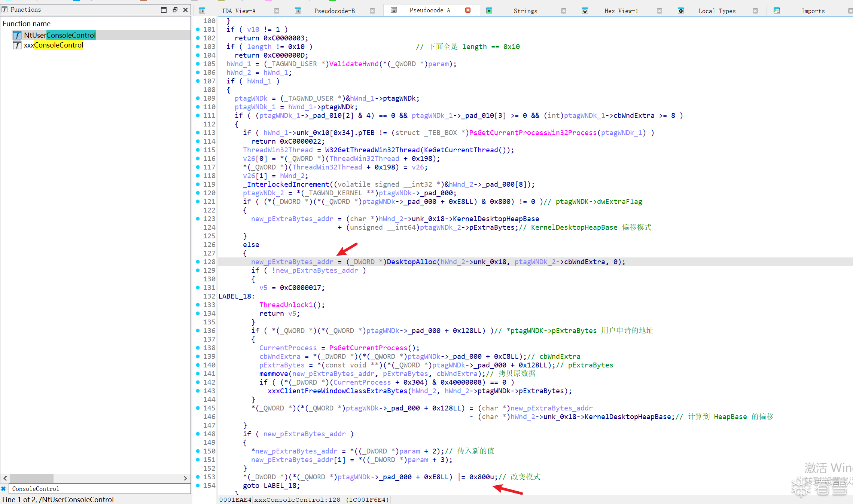Click the Hex View-1 tab icon
Screen dimensions: 853x504
[x=585, y=11]
